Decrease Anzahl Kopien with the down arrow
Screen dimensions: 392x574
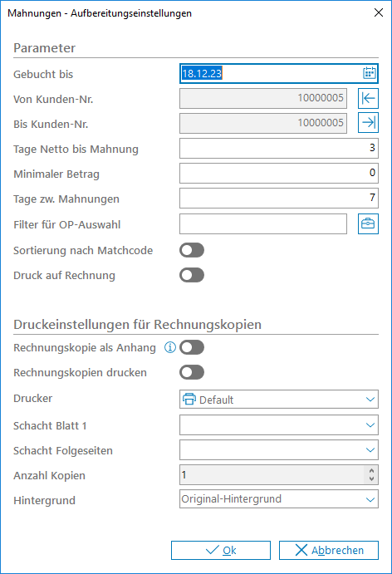pos(371,478)
